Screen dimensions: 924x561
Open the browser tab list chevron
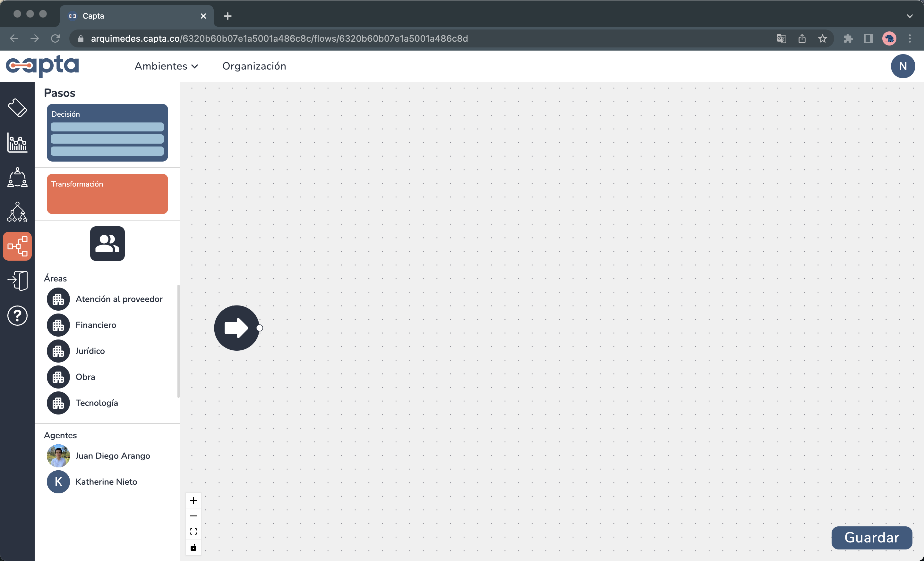[x=910, y=16]
